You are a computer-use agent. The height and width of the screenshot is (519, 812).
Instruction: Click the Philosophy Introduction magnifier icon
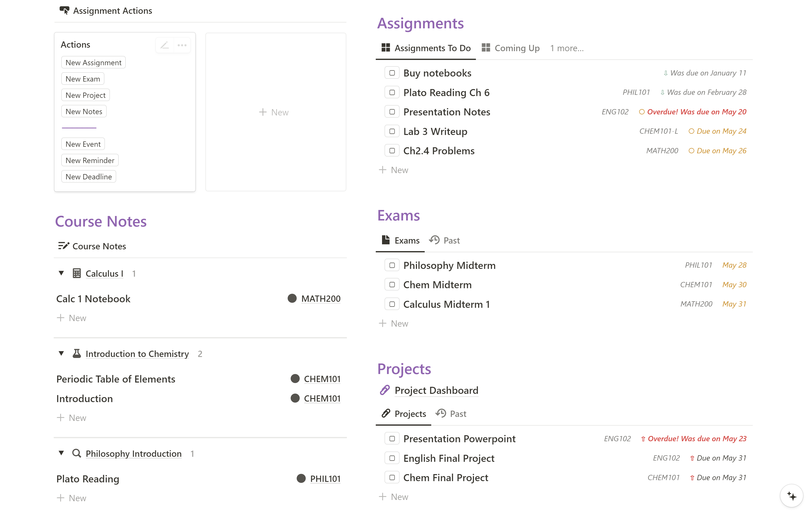point(77,453)
